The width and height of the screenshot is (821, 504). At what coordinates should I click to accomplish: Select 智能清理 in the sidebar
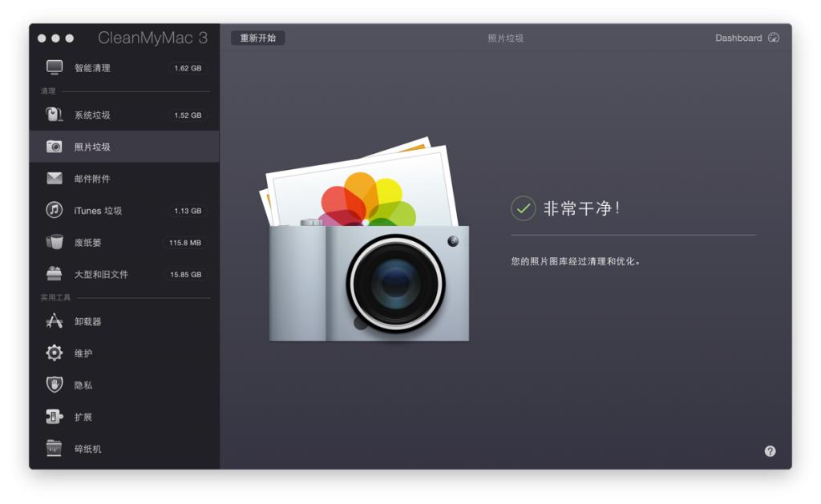point(124,67)
